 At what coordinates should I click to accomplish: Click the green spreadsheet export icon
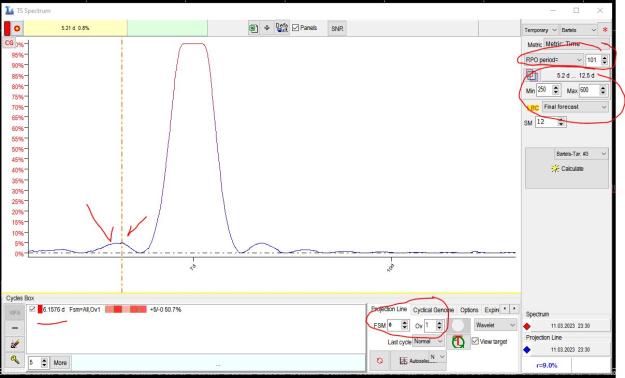pos(253,28)
